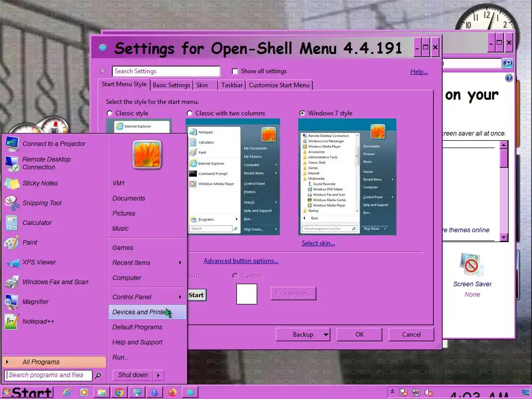
Task: Click in Search Settings field
Action: (x=166, y=71)
